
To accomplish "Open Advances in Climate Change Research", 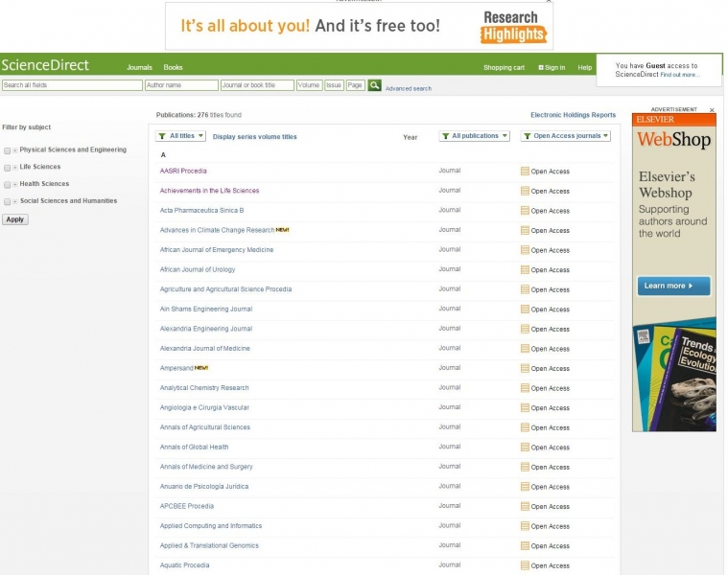I will [x=217, y=230].
